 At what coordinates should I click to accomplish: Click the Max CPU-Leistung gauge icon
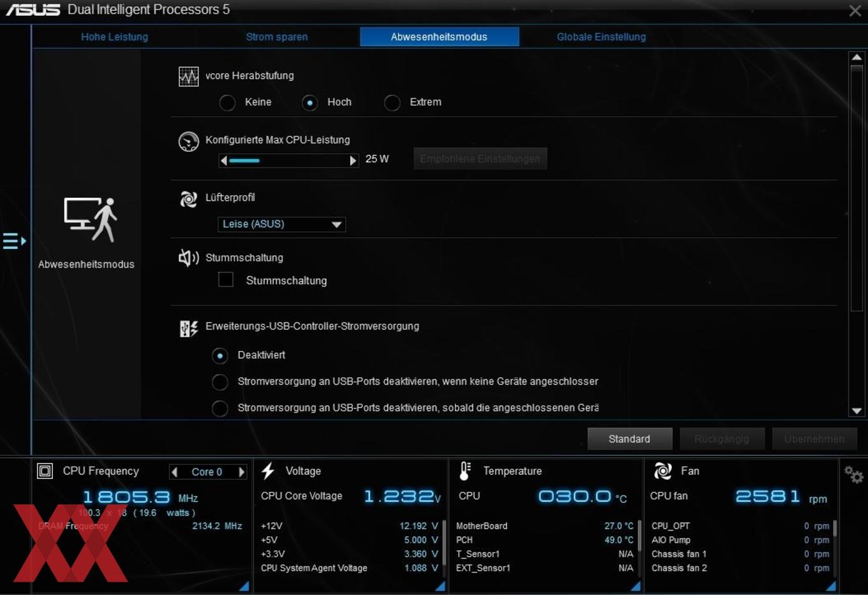(x=188, y=141)
